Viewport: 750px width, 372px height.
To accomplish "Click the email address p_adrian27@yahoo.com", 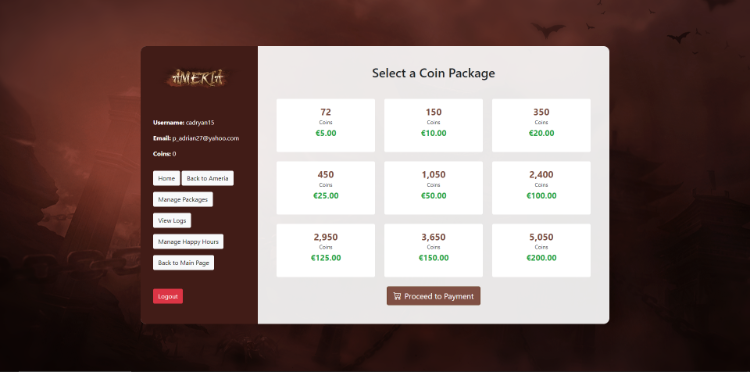I will click(x=206, y=139).
